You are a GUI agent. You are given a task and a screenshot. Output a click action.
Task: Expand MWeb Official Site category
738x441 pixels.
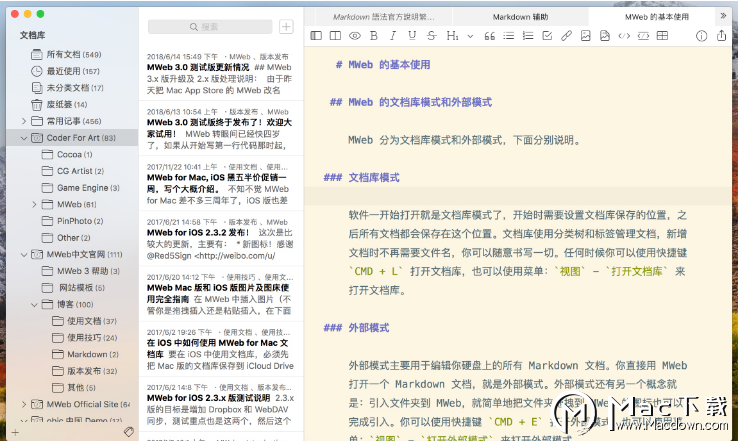[x=24, y=404]
